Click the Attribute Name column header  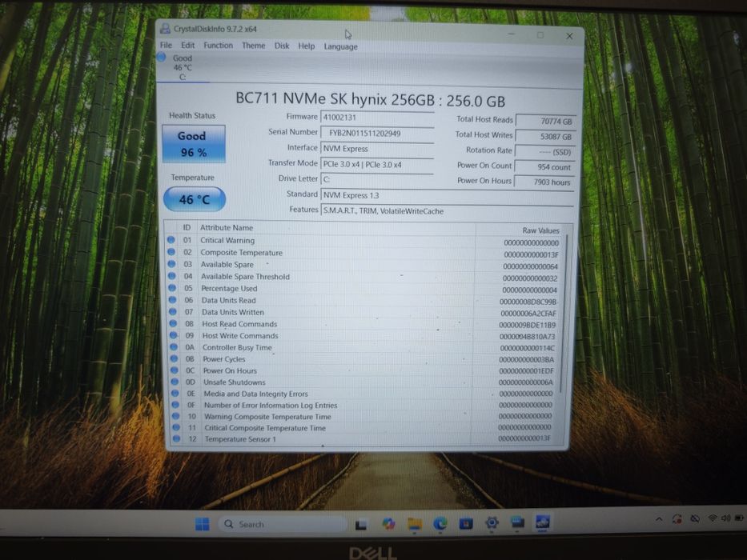coord(227,228)
